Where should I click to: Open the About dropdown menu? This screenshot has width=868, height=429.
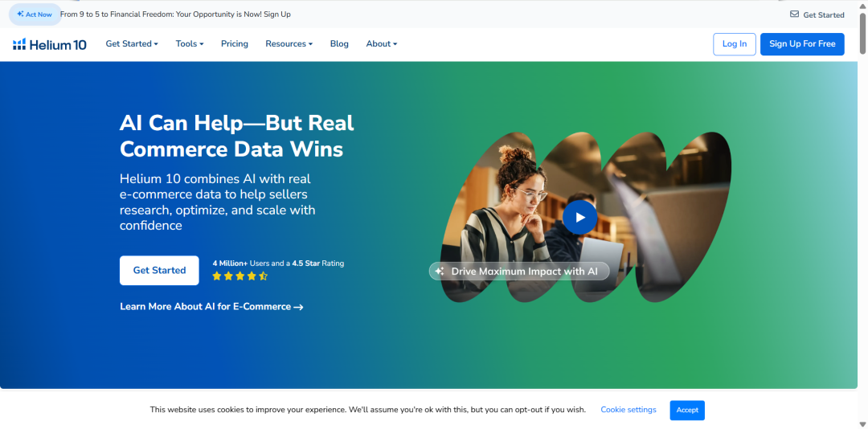[381, 44]
